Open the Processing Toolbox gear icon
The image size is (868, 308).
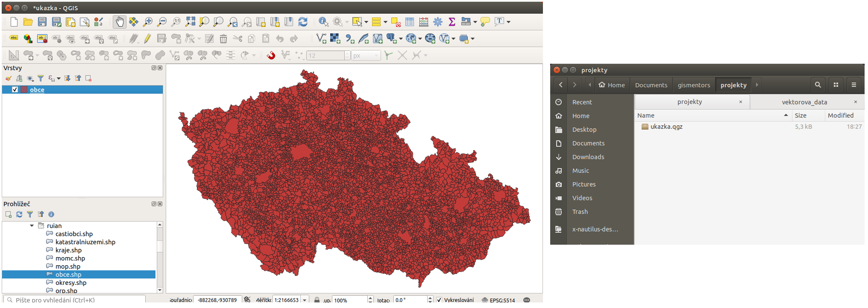tap(438, 22)
